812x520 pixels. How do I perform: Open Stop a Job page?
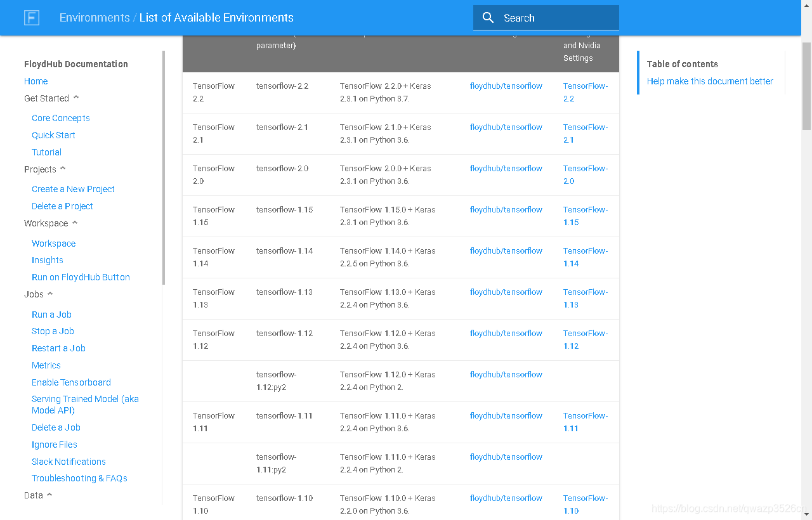[53, 331]
